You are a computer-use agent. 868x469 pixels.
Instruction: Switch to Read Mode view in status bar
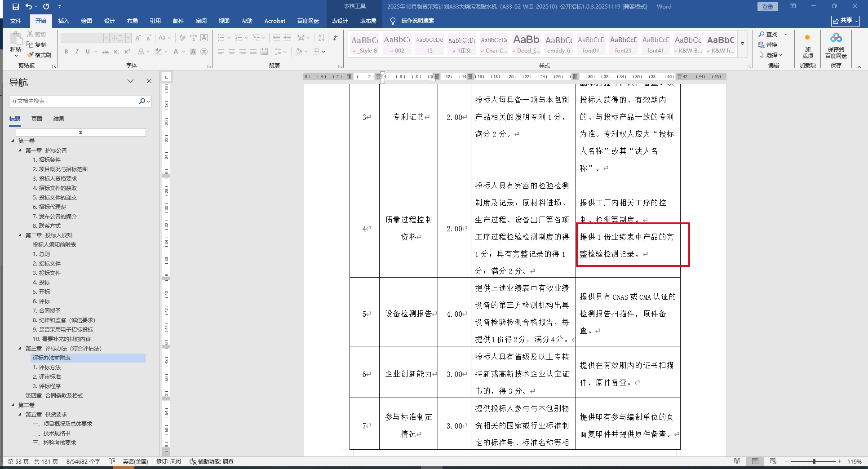pos(737,461)
